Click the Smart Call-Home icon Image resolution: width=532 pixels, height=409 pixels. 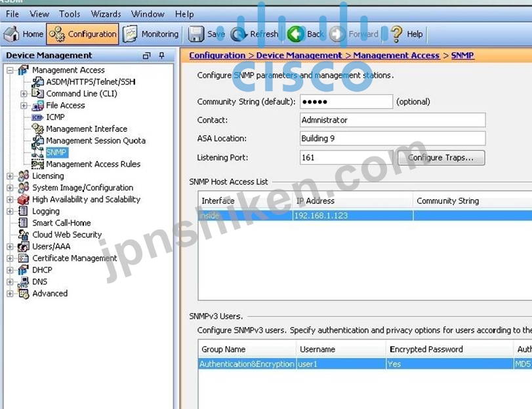[23, 223]
